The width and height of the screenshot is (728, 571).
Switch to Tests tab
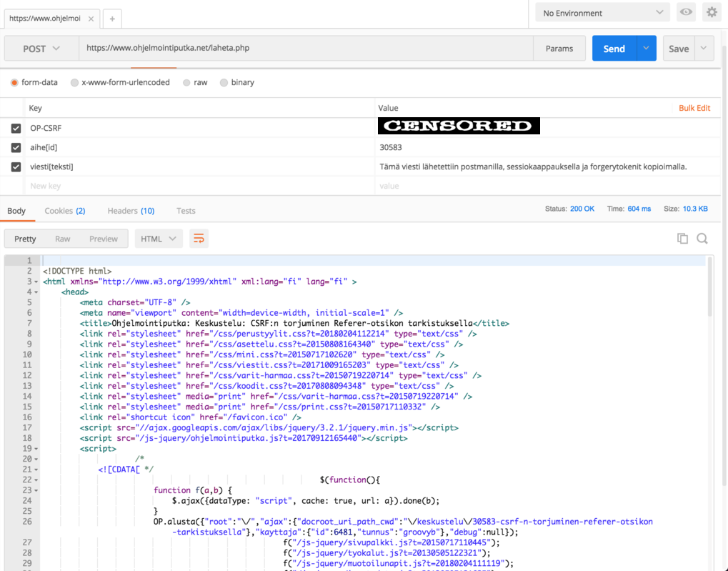point(186,211)
